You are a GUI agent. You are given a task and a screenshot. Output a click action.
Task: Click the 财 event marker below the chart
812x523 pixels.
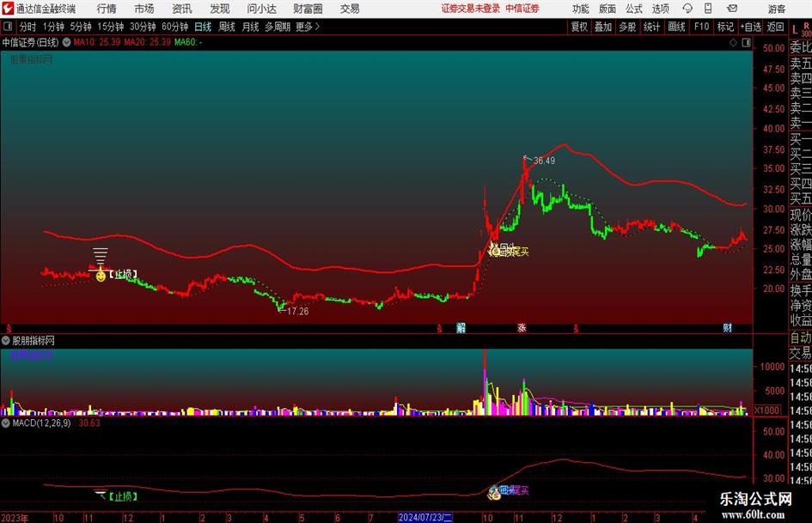(x=728, y=328)
